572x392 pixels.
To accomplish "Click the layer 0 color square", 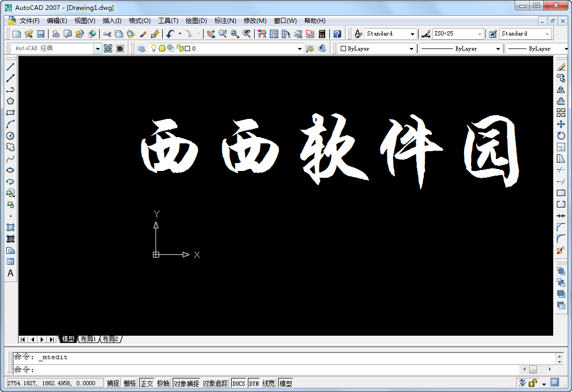I will click(187, 48).
